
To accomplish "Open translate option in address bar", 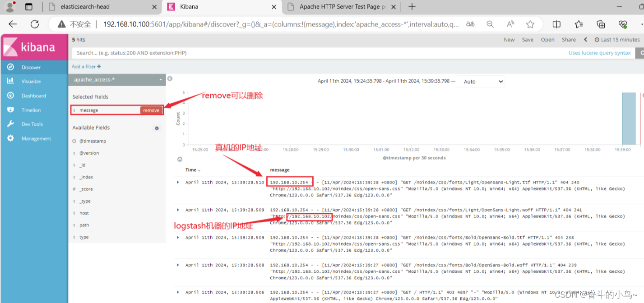I will (x=470, y=24).
